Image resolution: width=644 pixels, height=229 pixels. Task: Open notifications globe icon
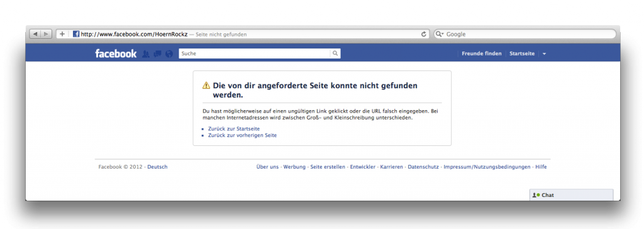(169, 54)
